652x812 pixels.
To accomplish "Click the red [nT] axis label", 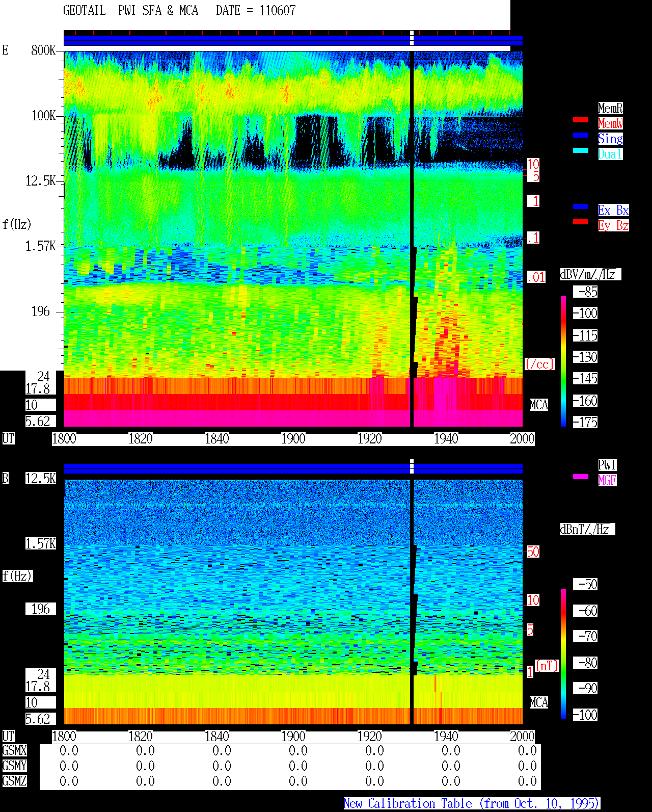I will pyautogui.click(x=547, y=666).
